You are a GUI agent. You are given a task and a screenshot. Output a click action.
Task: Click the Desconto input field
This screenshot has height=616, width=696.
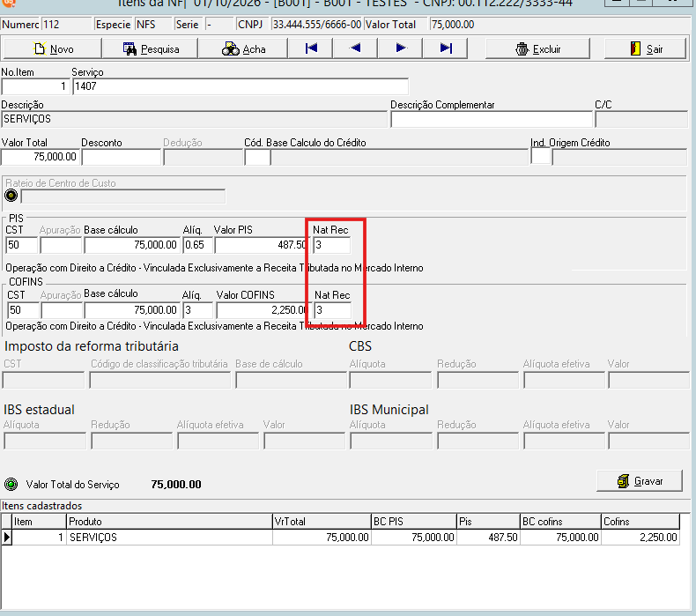pos(122,157)
